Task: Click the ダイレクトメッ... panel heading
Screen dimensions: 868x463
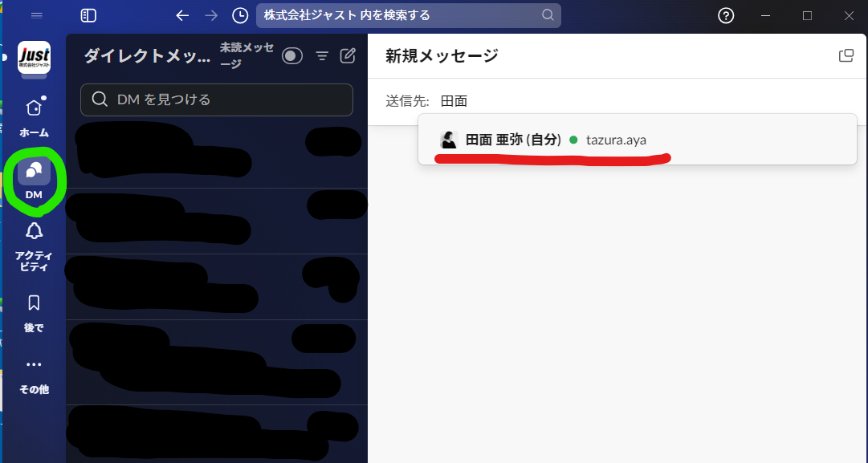Action: tap(148, 56)
